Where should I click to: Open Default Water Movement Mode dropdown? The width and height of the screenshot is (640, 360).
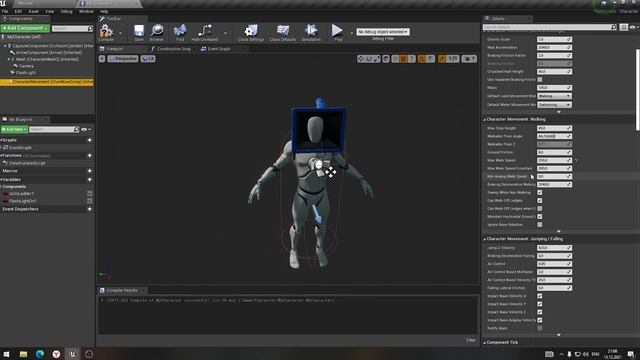click(554, 104)
